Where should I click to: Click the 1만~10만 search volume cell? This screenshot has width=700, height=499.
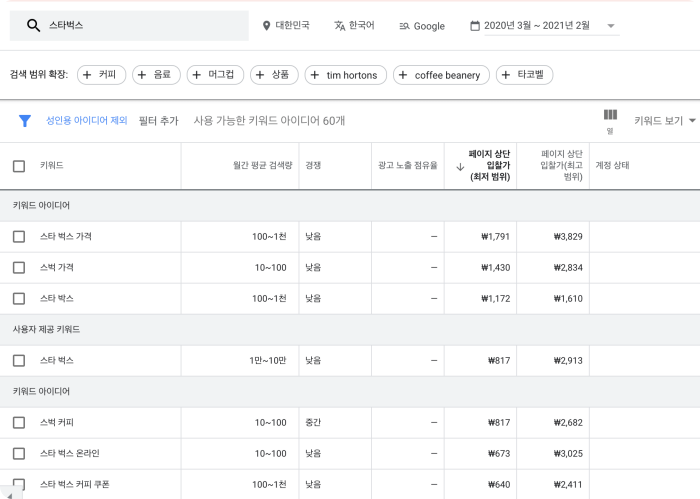267,361
